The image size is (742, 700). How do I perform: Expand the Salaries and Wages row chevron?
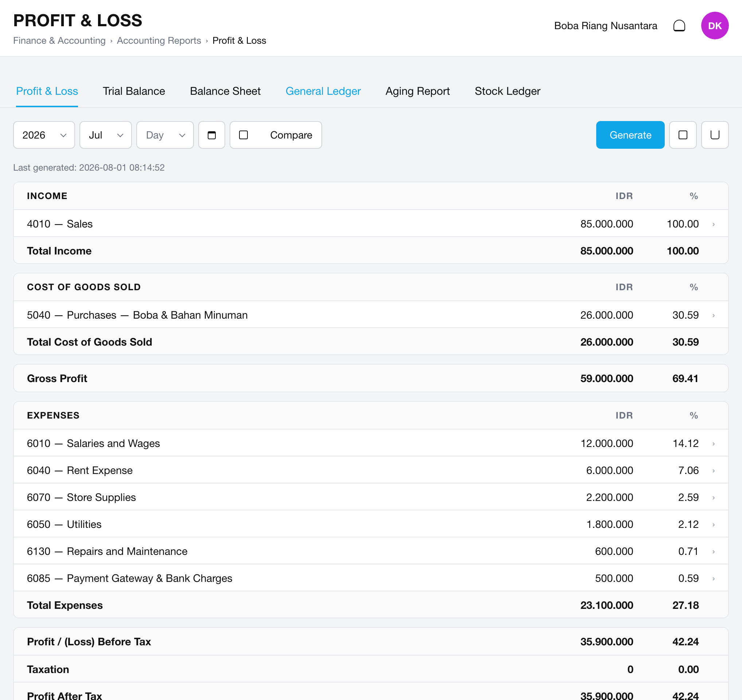[x=713, y=444]
